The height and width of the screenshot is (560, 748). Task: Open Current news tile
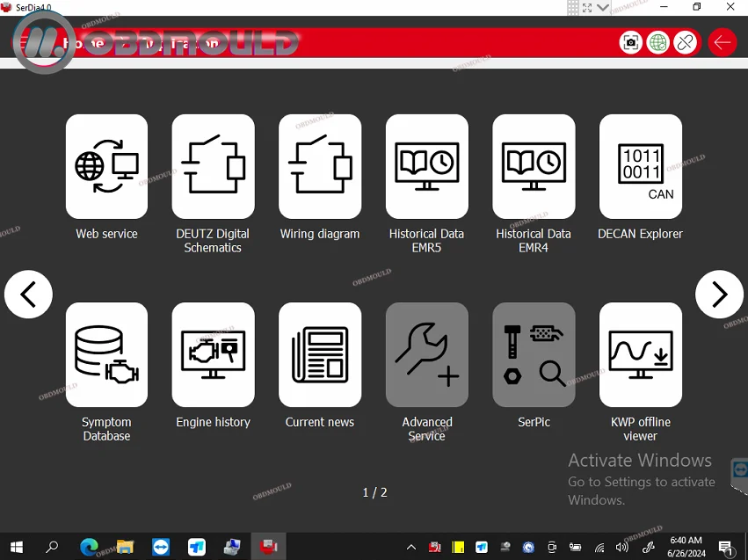320,355
